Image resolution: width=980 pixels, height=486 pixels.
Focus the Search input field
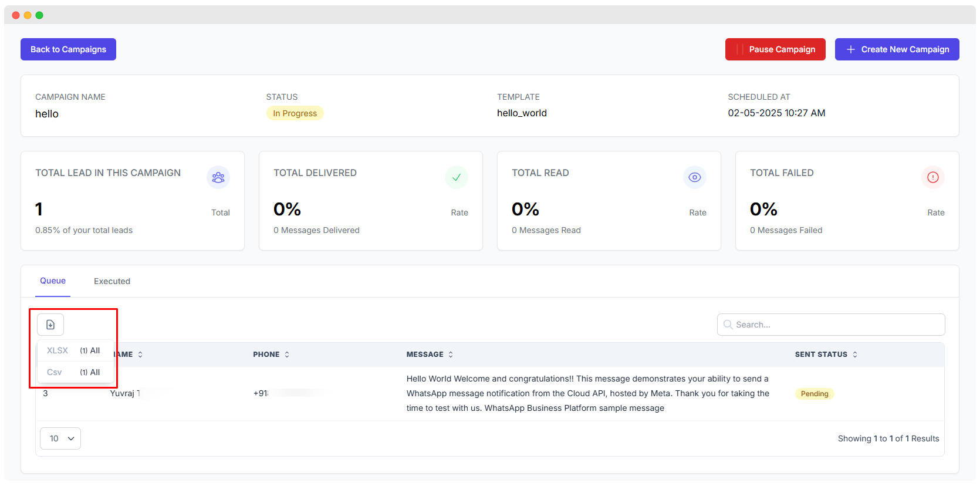click(831, 325)
